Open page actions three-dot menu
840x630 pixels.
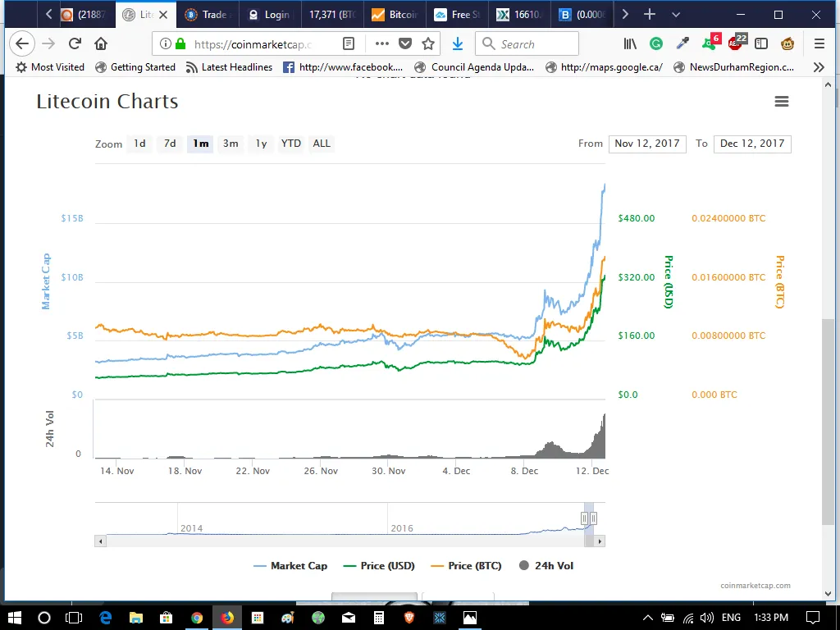point(382,44)
